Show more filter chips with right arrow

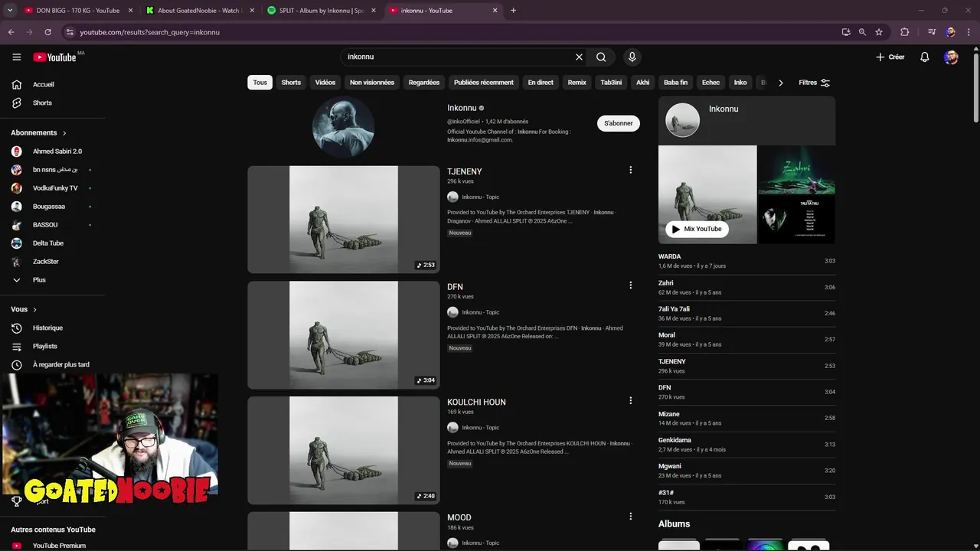coord(780,83)
